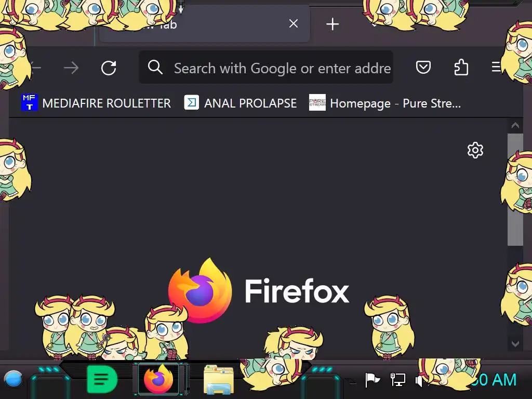Image resolution: width=532 pixels, height=399 pixels.
Task: Open network tray icon
Action: pos(397,380)
